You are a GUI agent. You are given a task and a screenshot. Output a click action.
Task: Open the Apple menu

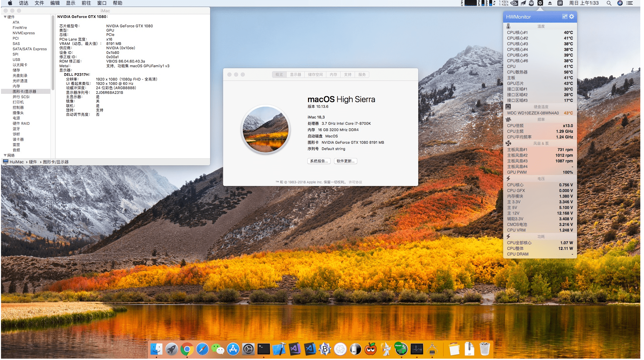pyautogui.click(x=10, y=3)
